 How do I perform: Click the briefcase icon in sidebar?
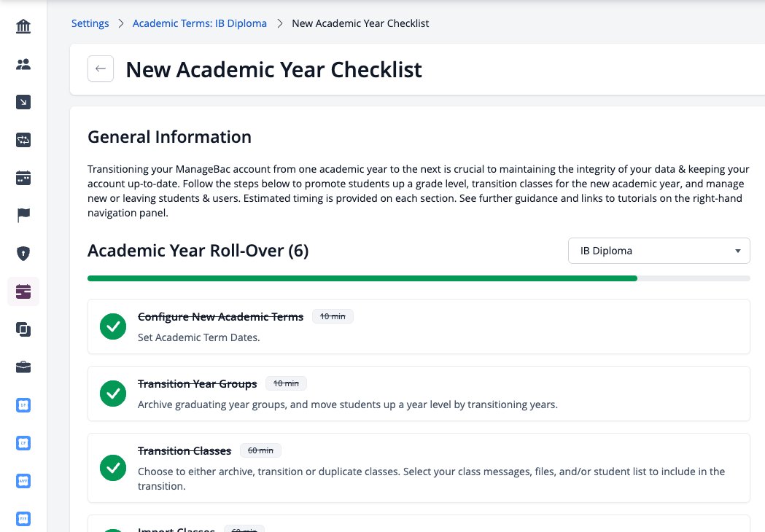[23, 367]
